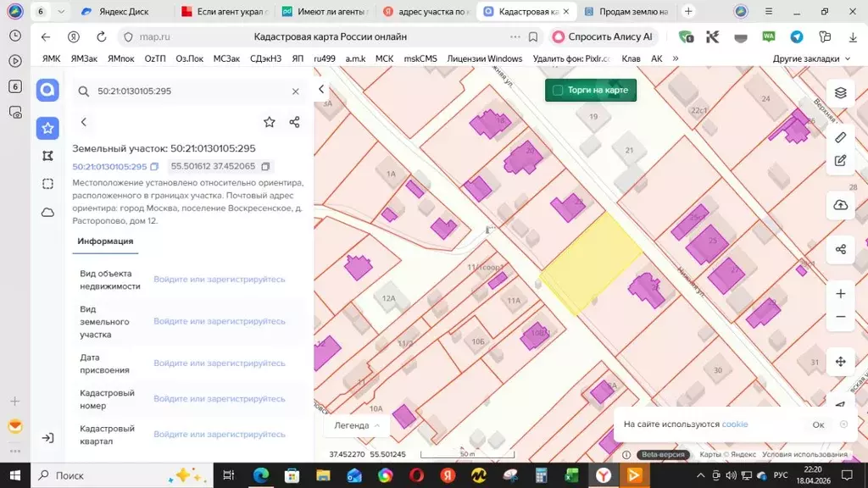The width and height of the screenshot is (868, 488).
Task: Click login link for Дата присвоения
Action: [x=220, y=364]
